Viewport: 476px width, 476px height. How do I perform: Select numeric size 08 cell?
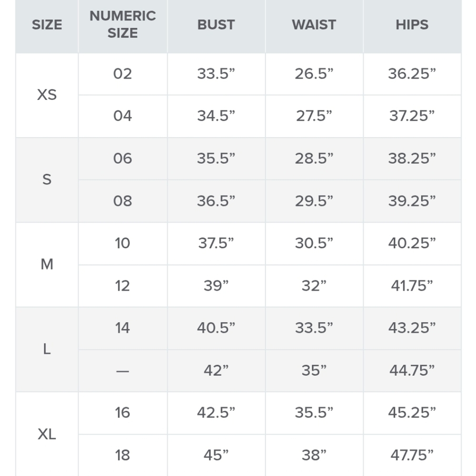point(123,201)
